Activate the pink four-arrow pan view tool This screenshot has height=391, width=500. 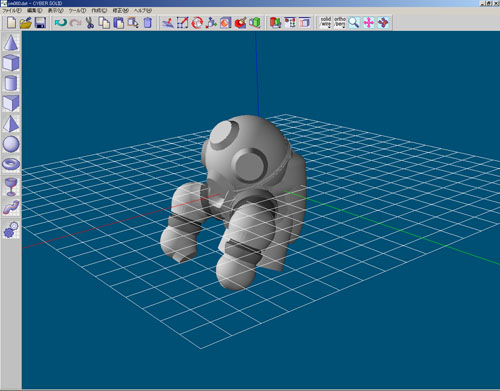pos(369,23)
